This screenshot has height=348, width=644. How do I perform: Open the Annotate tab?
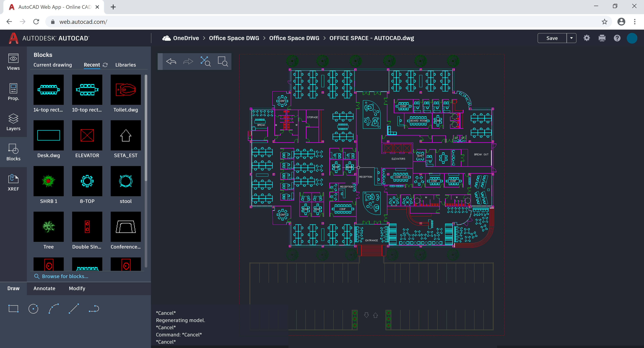44,288
